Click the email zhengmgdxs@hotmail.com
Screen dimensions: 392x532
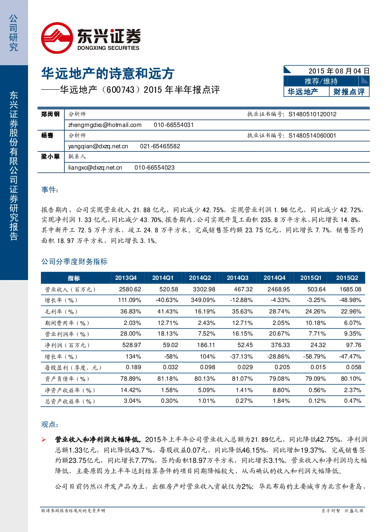105,125
